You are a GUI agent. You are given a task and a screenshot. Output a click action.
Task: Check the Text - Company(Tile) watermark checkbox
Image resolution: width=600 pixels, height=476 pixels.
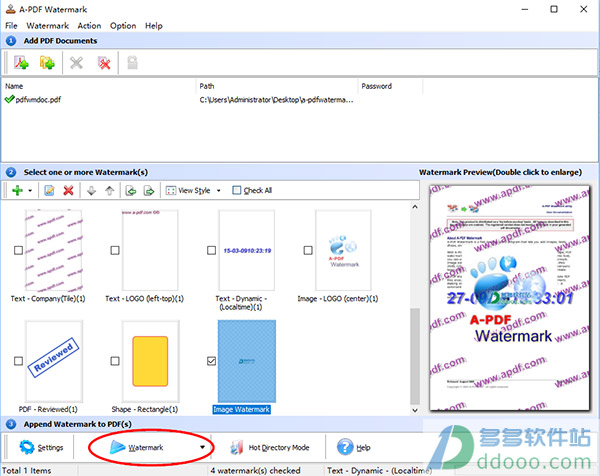point(18,250)
